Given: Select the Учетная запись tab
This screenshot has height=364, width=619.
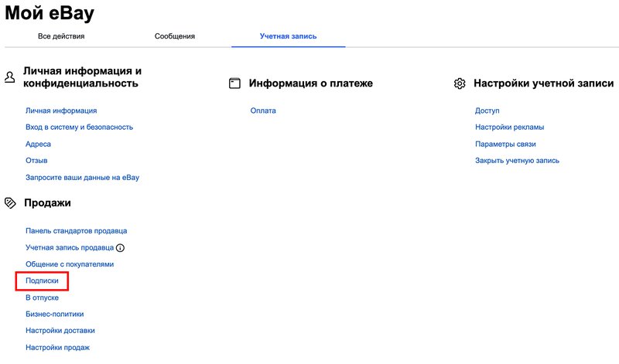Looking at the screenshot, I should [x=288, y=36].
